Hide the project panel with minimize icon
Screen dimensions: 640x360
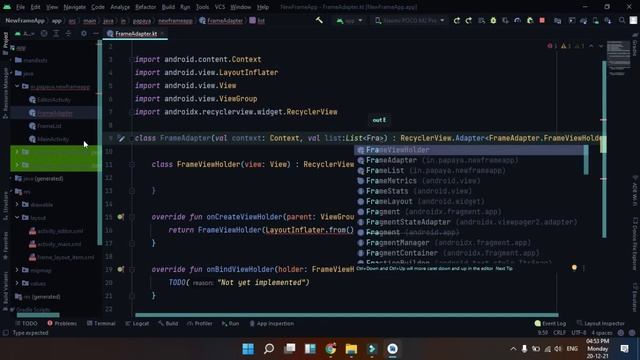click(96, 33)
